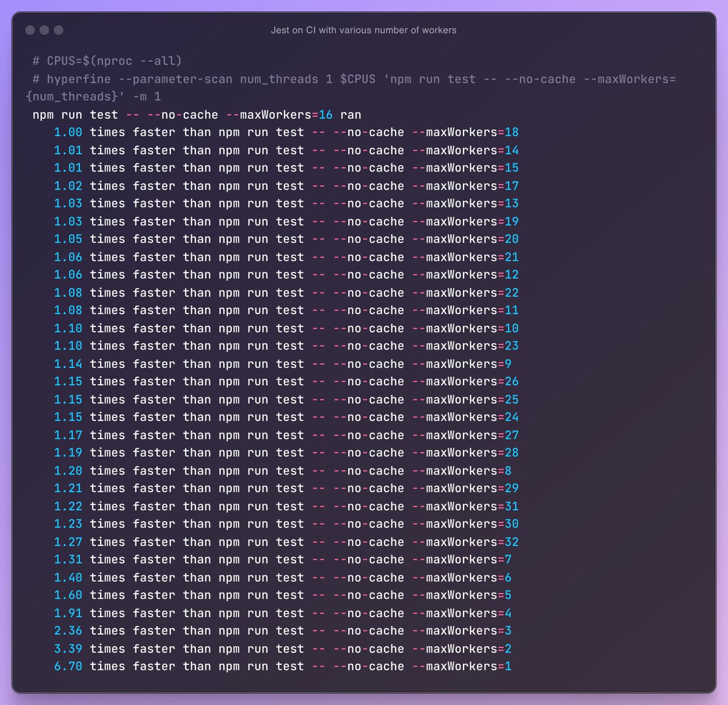Click the 1.40 speed ratio value

[68, 578]
